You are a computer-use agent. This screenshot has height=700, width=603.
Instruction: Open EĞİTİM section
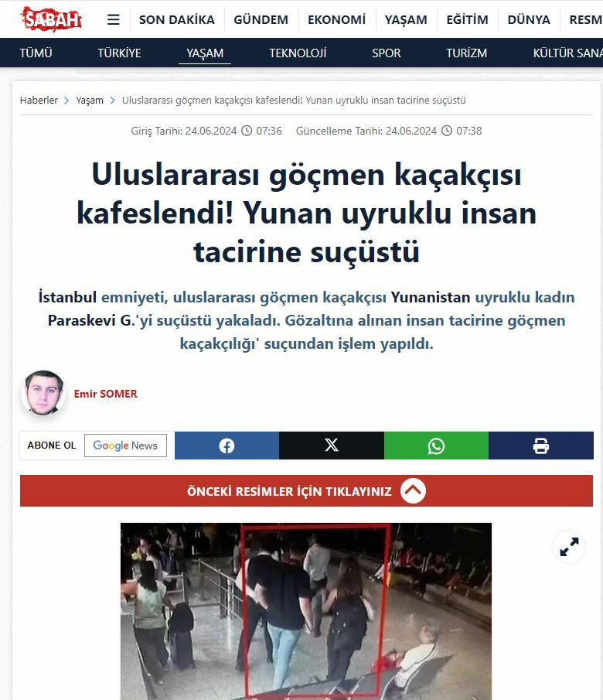[467, 19]
